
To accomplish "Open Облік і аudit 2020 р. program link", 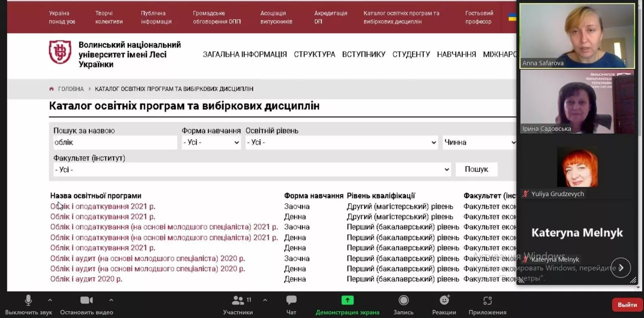I will click(x=86, y=279).
